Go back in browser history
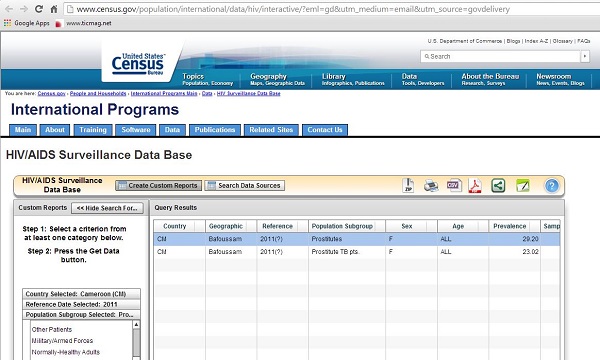Viewport: 600px width, 360px height. point(9,9)
